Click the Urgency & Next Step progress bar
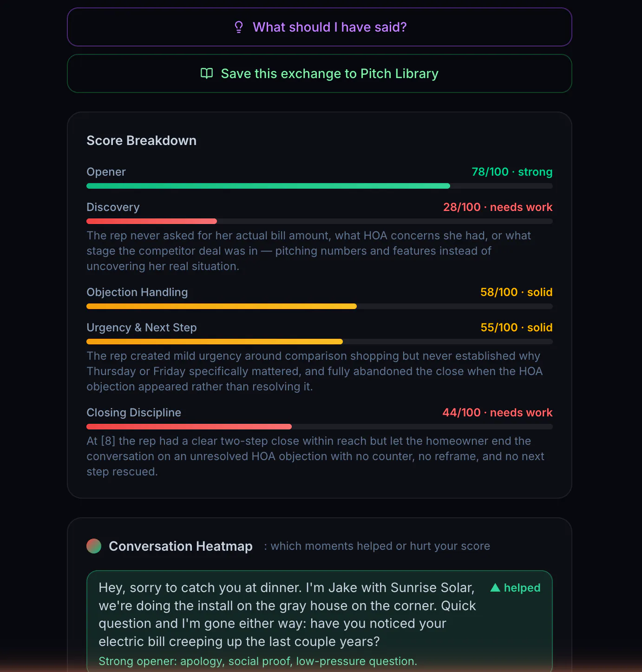This screenshot has width=642, height=672. (320, 342)
